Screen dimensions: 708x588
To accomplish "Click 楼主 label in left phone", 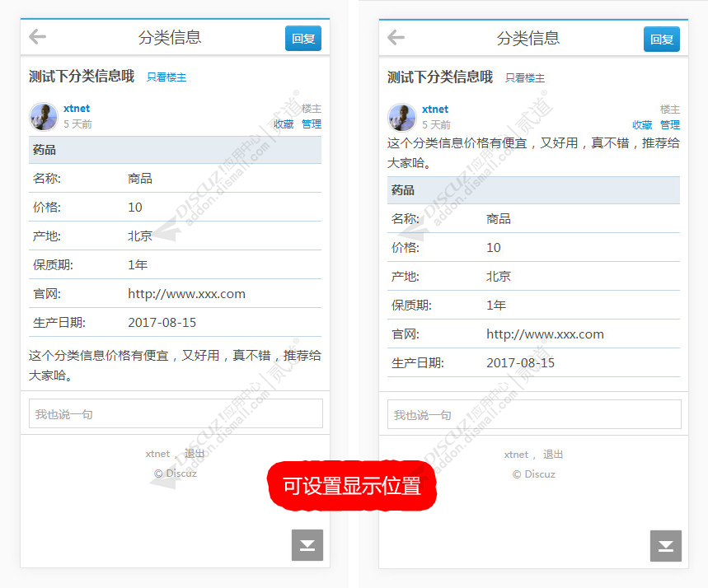I will 312,109.
